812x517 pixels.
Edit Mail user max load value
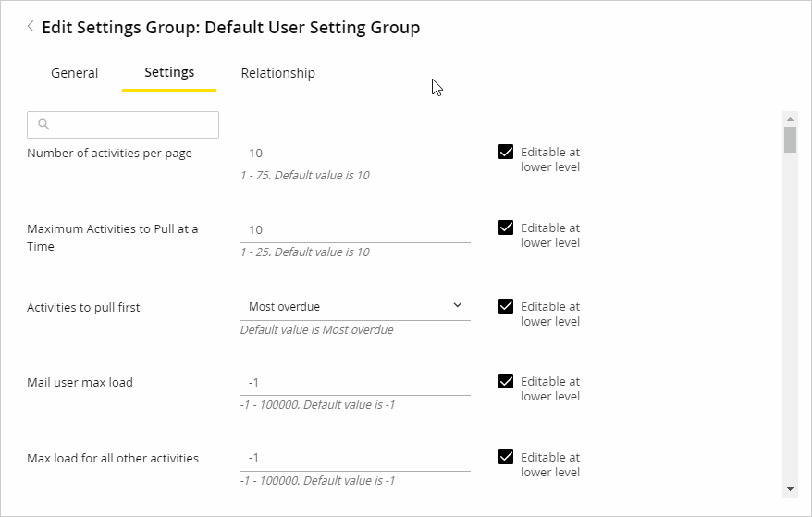tap(355, 383)
